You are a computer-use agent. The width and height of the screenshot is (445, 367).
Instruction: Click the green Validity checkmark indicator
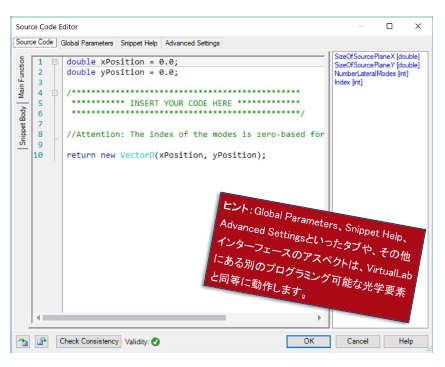(155, 342)
